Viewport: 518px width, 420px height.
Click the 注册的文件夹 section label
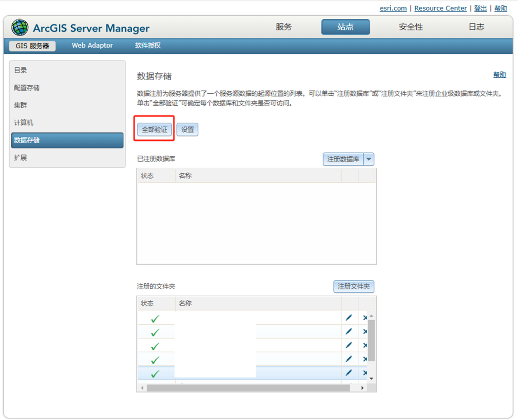click(156, 286)
